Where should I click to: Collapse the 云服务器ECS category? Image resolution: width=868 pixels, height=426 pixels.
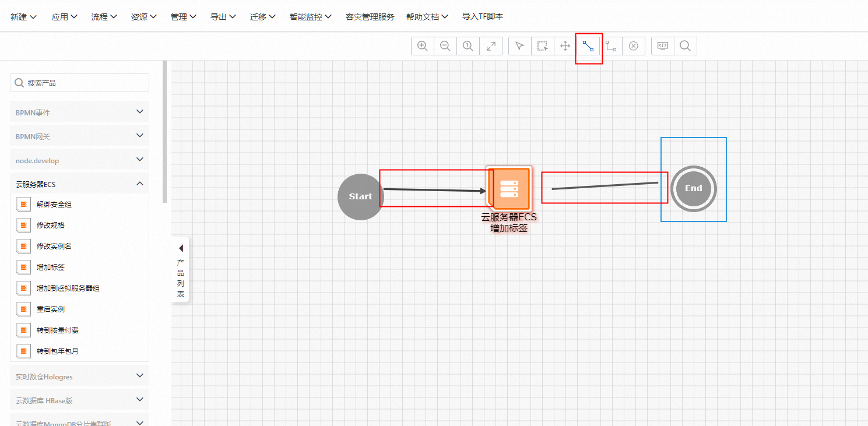[x=79, y=184]
